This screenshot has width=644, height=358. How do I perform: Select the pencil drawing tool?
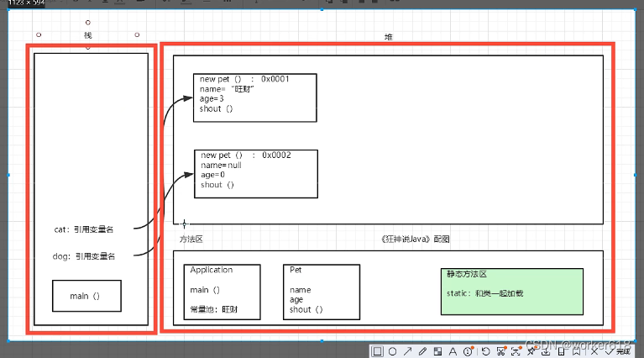tap(422, 351)
